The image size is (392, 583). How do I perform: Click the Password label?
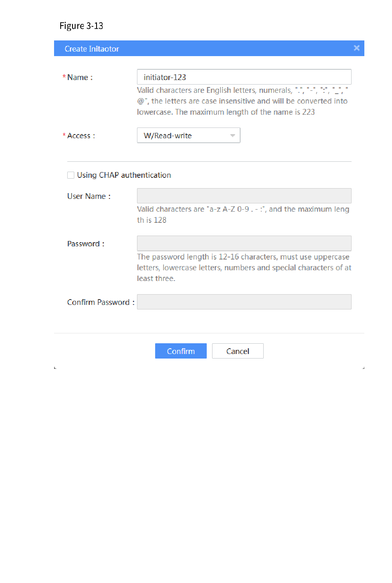point(86,244)
